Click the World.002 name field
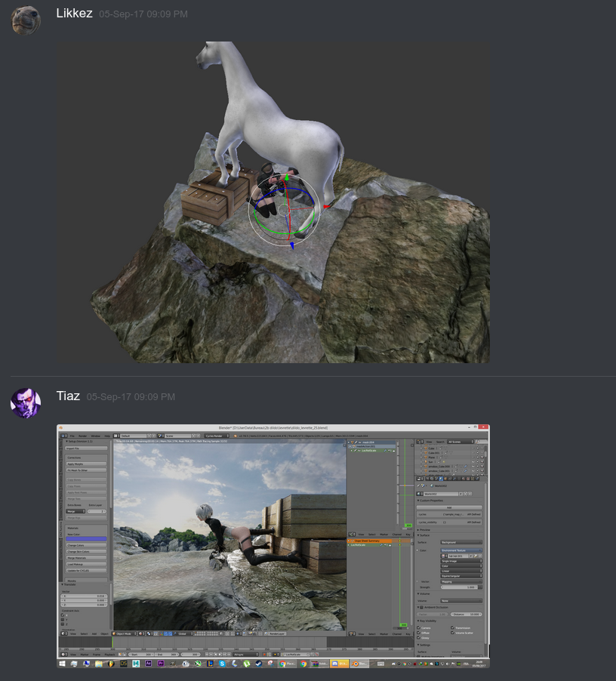The image size is (616, 681). (441, 494)
